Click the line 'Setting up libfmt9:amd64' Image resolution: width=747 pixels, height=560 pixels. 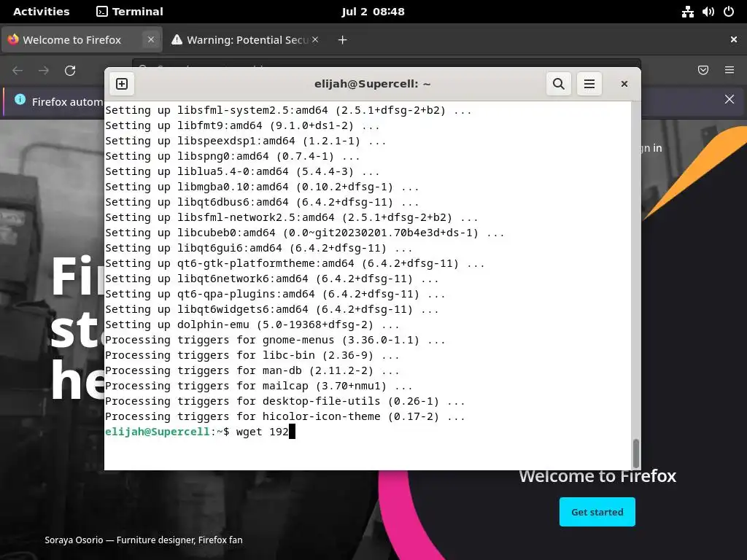(x=242, y=125)
